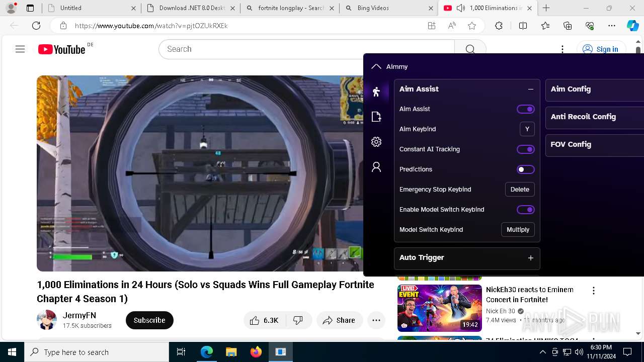644x362 pixels.
Task: Subscribe to JermyFN channel
Action: click(x=149, y=320)
